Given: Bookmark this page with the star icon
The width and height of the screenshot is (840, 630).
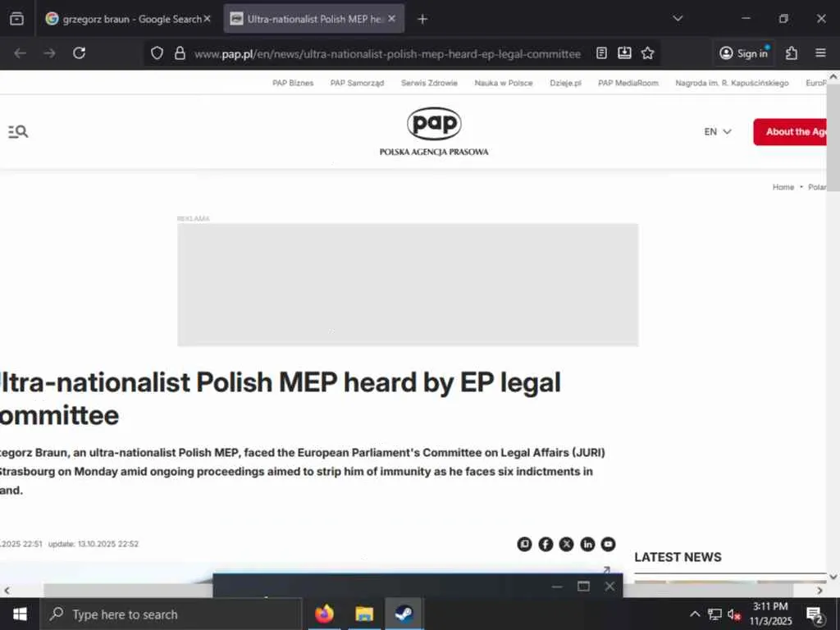Looking at the screenshot, I should (648, 53).
